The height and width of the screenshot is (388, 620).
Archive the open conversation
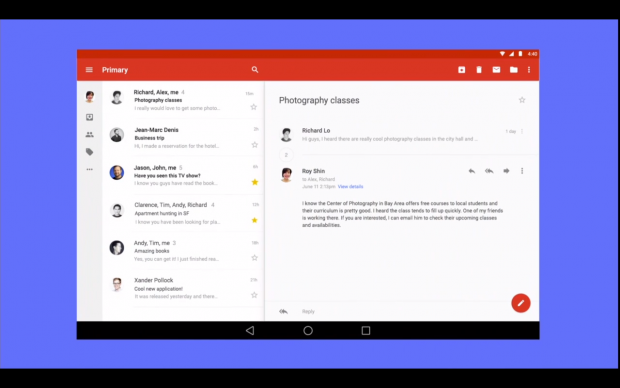point(461,70)
